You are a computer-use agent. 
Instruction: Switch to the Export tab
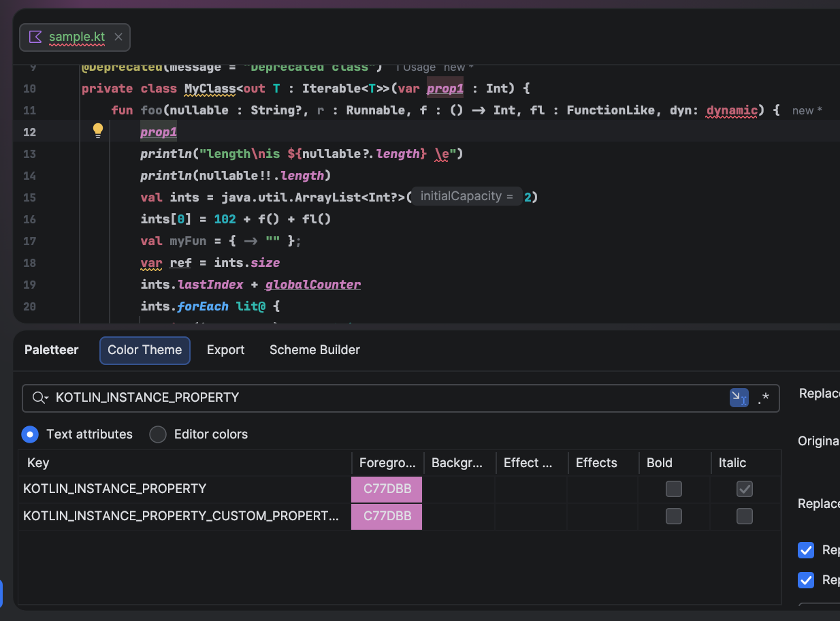pos(225,350)
